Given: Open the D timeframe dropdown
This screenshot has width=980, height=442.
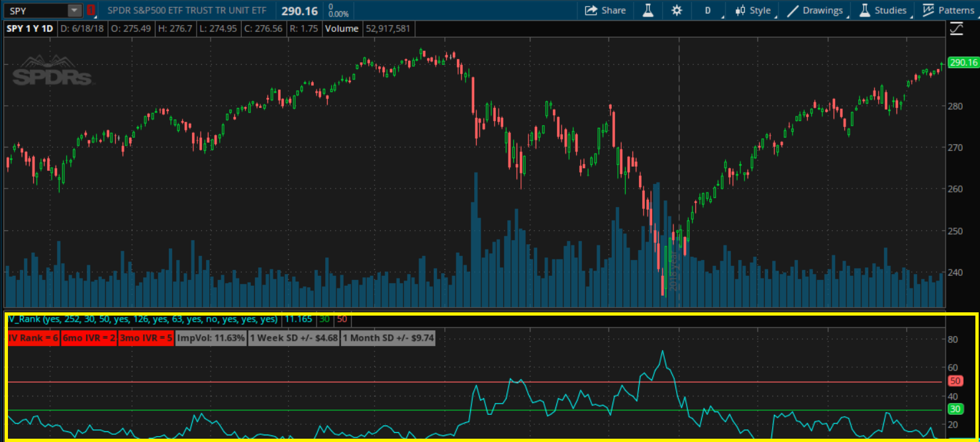Looking at the screenshot, I should point(708,11).
